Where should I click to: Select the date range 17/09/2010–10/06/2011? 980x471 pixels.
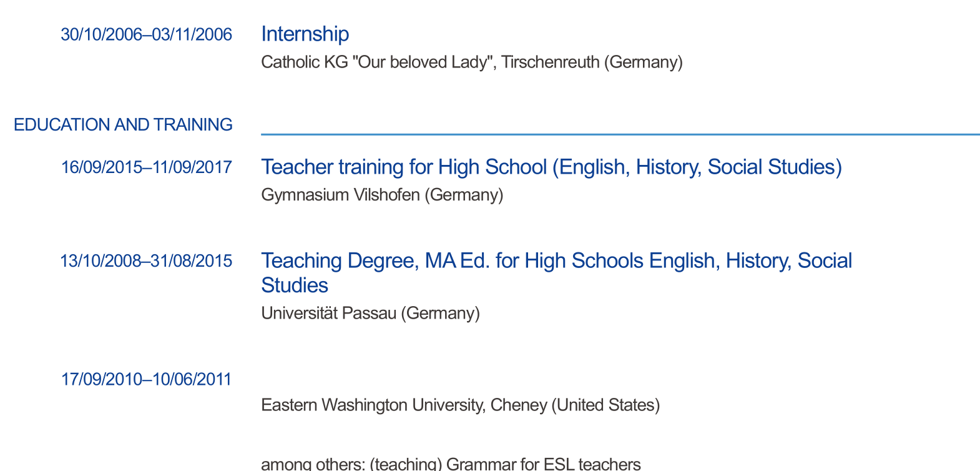coord(146,379)
